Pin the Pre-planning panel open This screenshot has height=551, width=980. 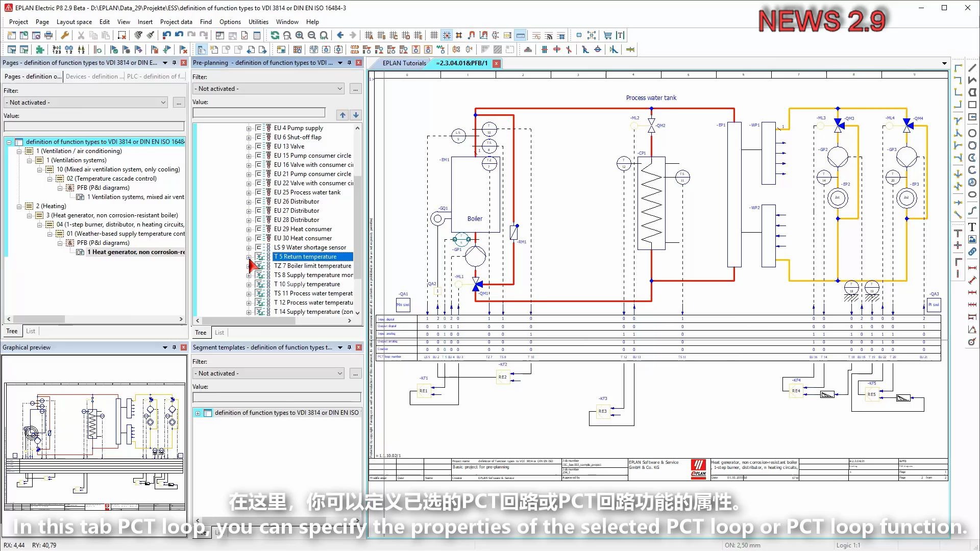tap(349, 63)
